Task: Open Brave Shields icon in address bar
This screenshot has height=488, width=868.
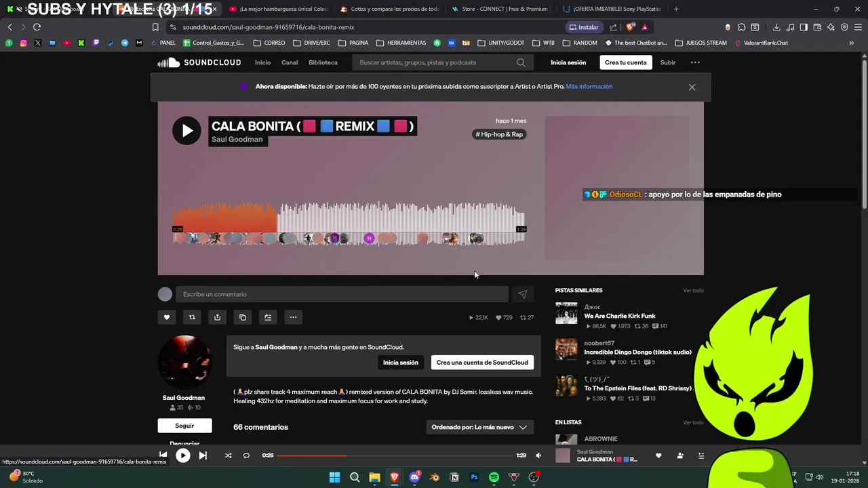Action: click(x=630, y=27)
